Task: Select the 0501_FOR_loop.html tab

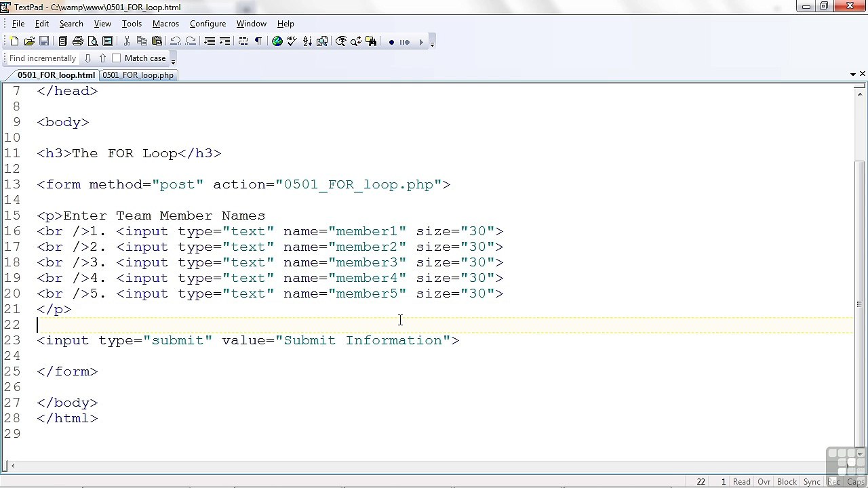Action: (56, 75)
